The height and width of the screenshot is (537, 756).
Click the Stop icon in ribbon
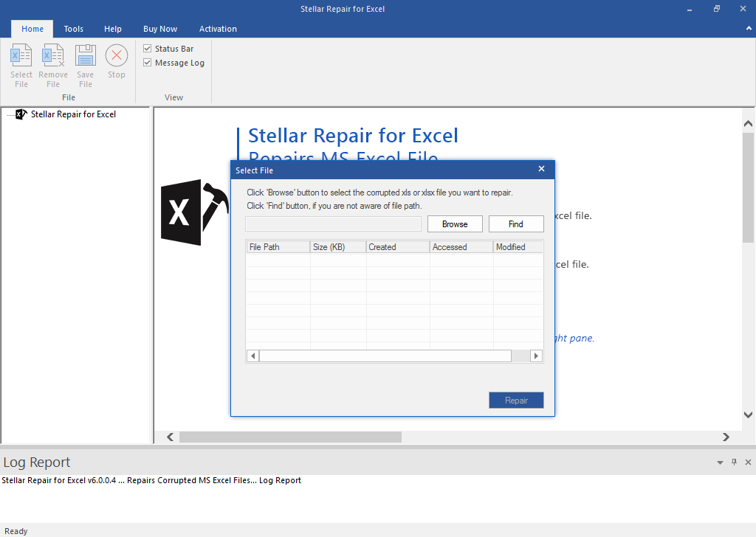click(x=116, y=61)
